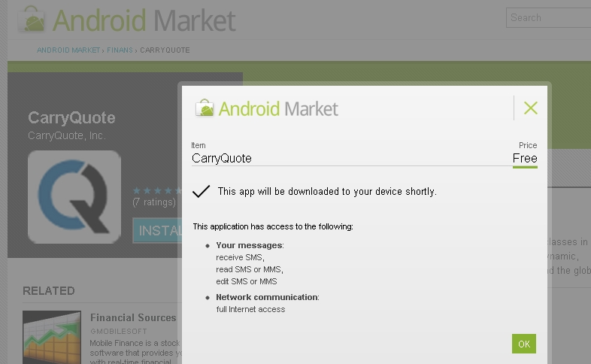Viewport: 591px width, 364px height.
Task: Click 'Free' price text in dialog
Action: (x=525, y=158)
